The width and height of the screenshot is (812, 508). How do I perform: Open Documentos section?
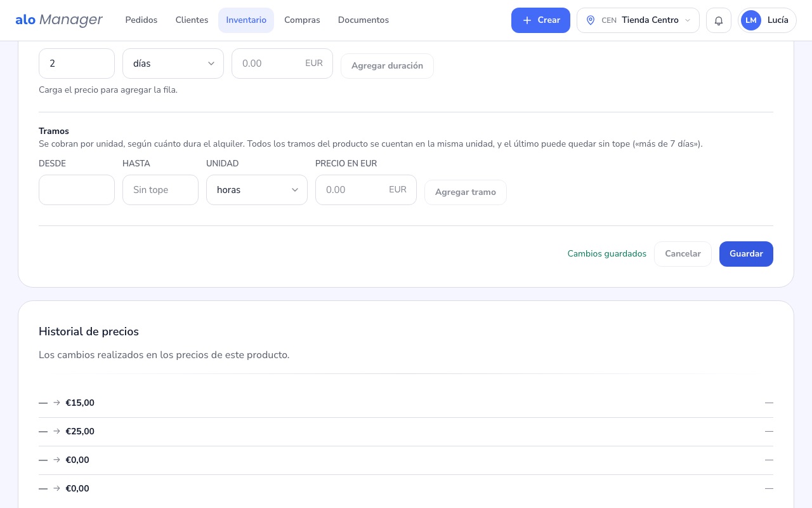[363, 20]
